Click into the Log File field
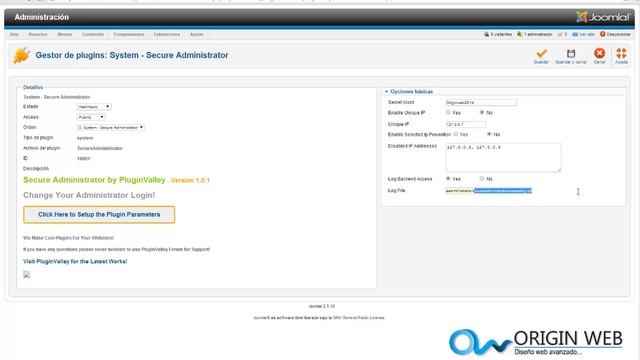The width and height of the screenshot is (640, 360). (x=489, y=191)
